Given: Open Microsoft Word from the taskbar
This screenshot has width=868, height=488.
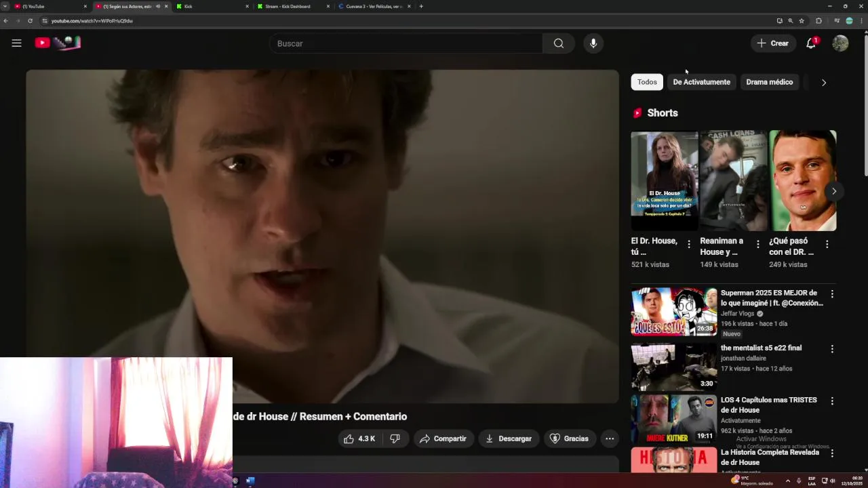Looking at the screenshot, I should (250, 481).
